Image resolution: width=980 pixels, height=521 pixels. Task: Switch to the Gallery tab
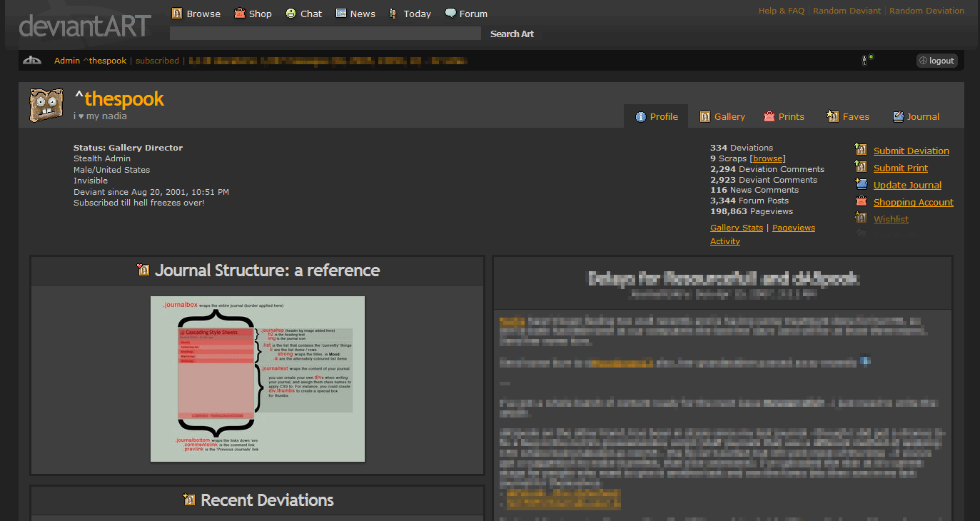722,116
